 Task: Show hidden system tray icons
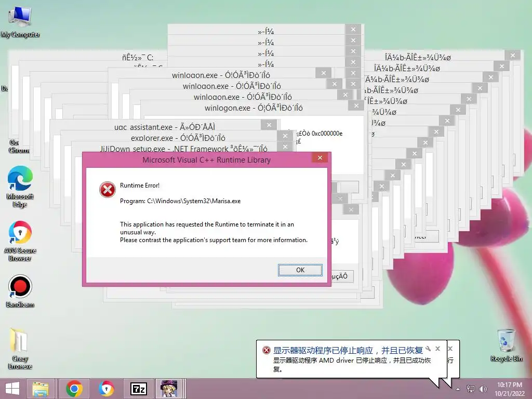[458, 389]
